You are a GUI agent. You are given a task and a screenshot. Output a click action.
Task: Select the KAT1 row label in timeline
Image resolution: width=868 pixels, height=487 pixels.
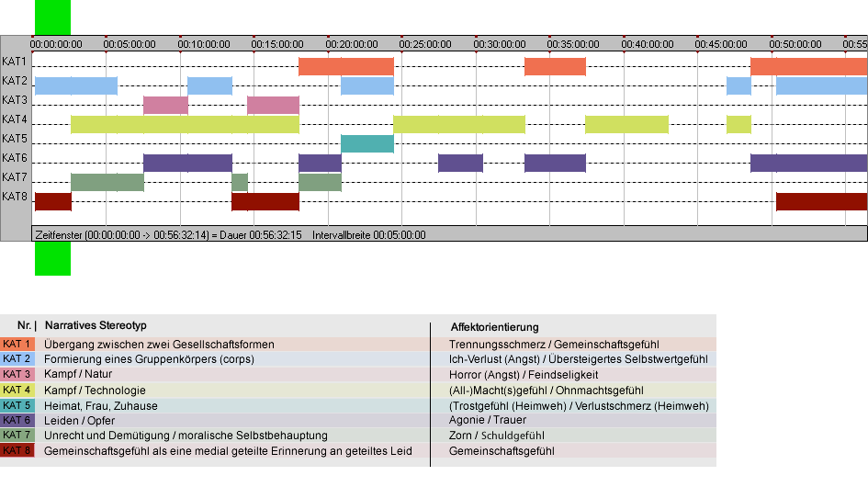(x=15, y=62)
